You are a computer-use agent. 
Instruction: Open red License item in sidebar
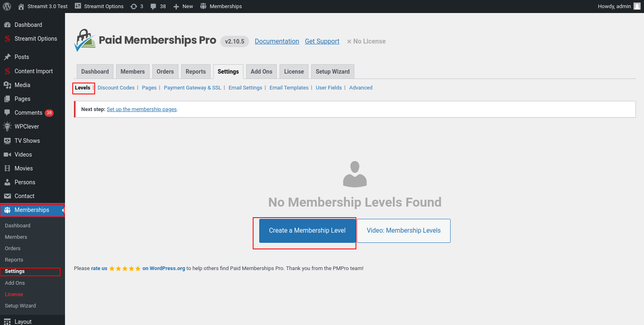coord(14,294)
